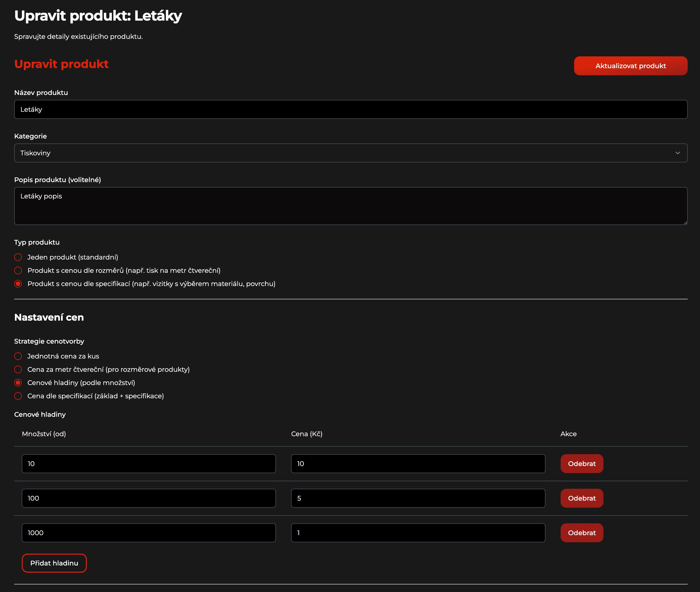Select Produkt s cenou dle rozměrů radio
Image resolution: width=700 pixels, height=592 pixels.
[18, 270]
